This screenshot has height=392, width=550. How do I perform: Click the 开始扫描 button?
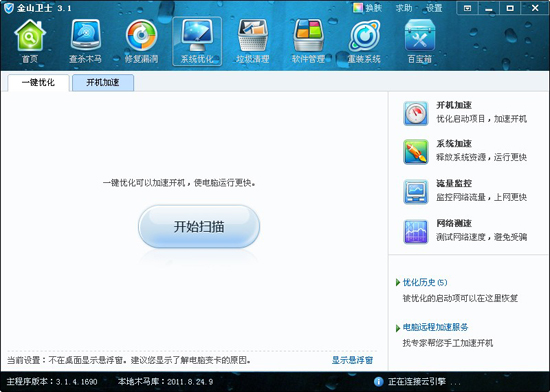coord(199,227)
